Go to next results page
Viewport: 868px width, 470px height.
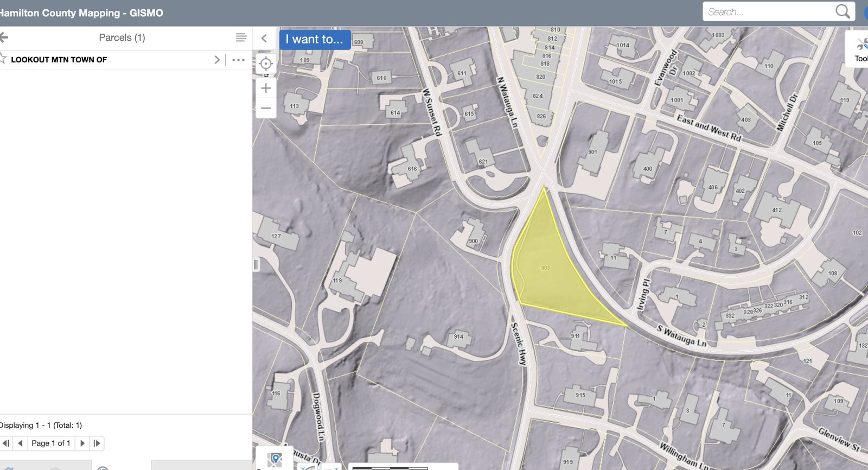coord(82,443)
